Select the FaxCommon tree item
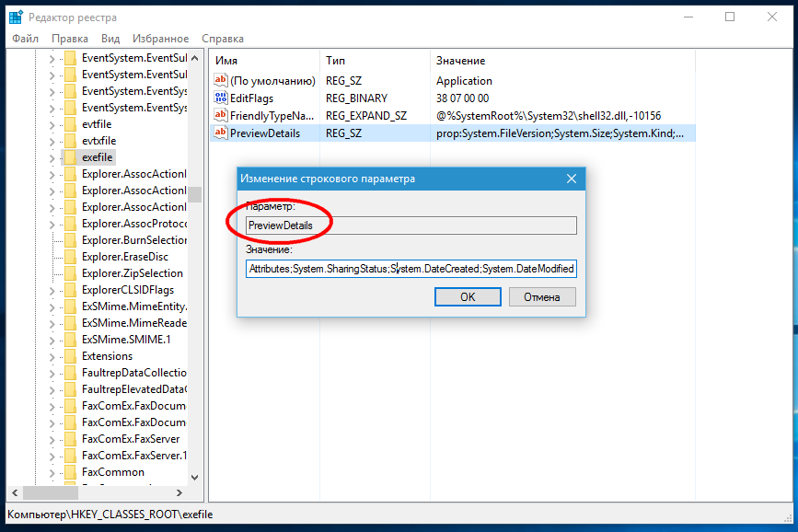The height and width of the screenshot is (532, 798). 113,472
